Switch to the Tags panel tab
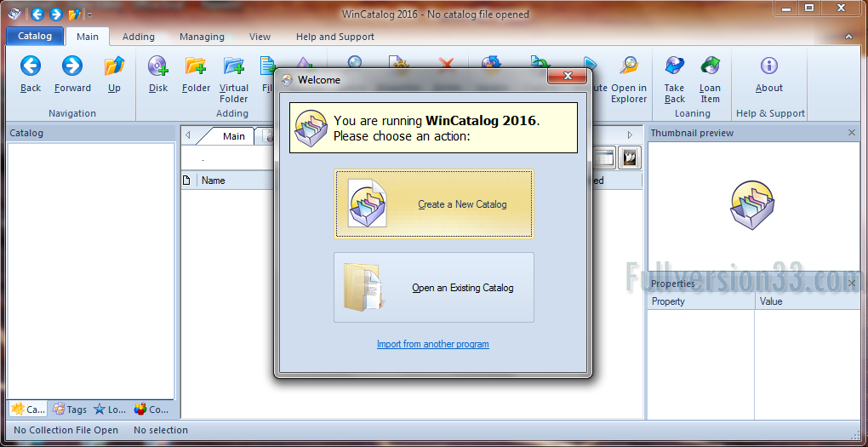This screenshot has width=868, height=447. (x=70, y=410)
